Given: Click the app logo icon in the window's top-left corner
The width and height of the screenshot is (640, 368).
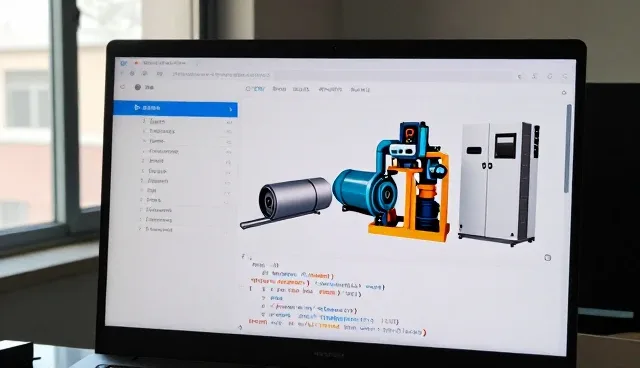Looking at the screenshot, I should pos(124,63).
